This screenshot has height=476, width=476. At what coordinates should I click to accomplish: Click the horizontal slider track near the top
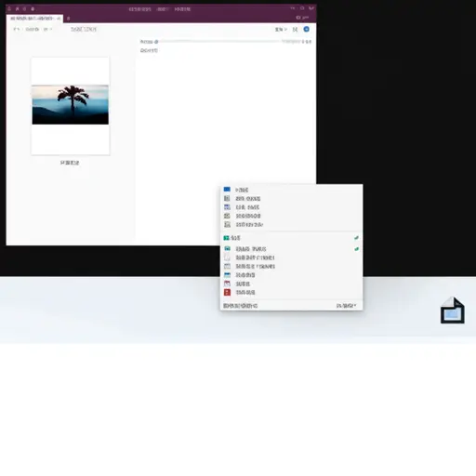220,41
